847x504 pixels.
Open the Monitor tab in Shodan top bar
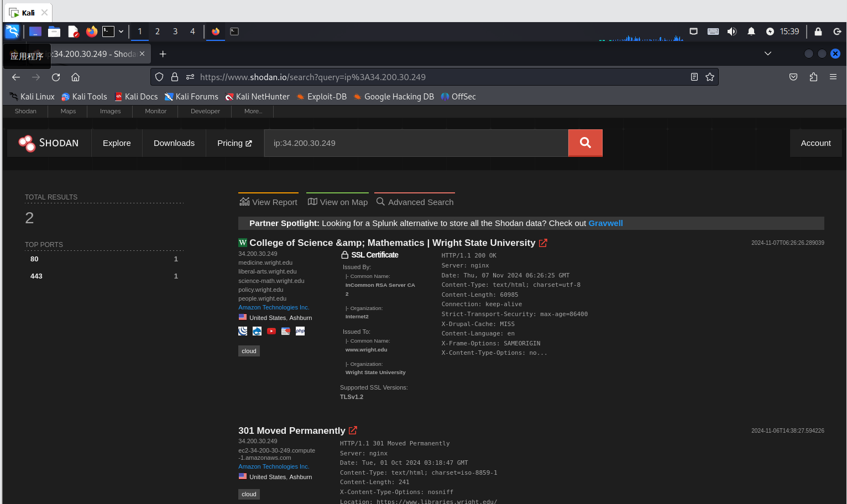(155, 111)
